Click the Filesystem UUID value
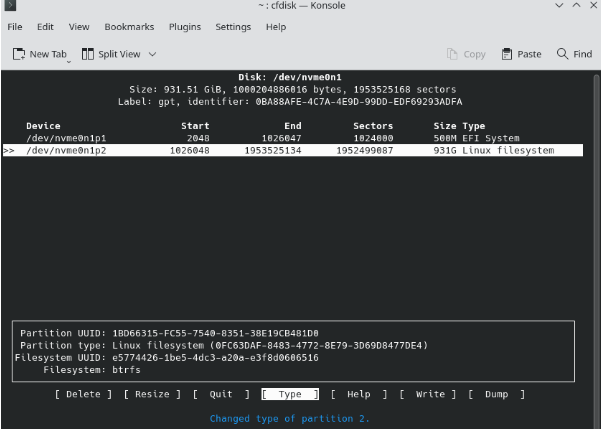This screenshot has height=429, width=601. coord(215,358)
